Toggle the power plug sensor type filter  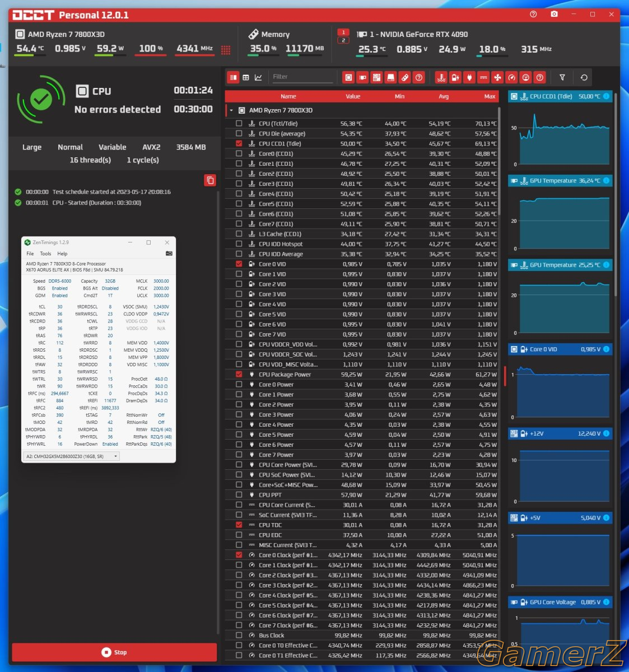[x=469, y=77]
